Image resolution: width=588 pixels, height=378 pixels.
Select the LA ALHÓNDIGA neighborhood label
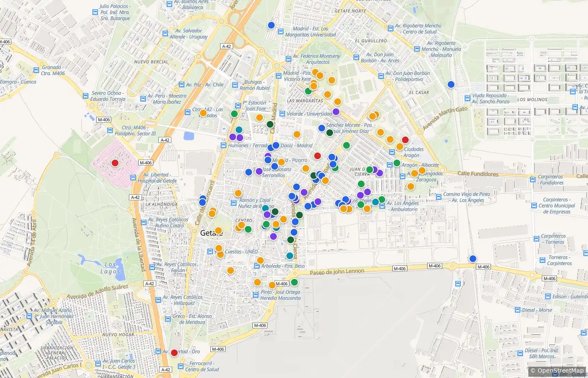(161, 205)
